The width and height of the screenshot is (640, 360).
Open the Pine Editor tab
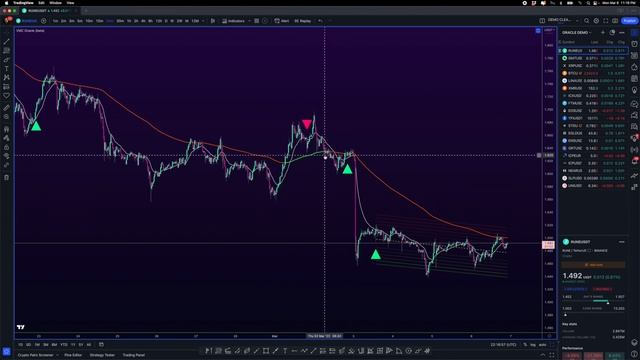click(73, 355)
